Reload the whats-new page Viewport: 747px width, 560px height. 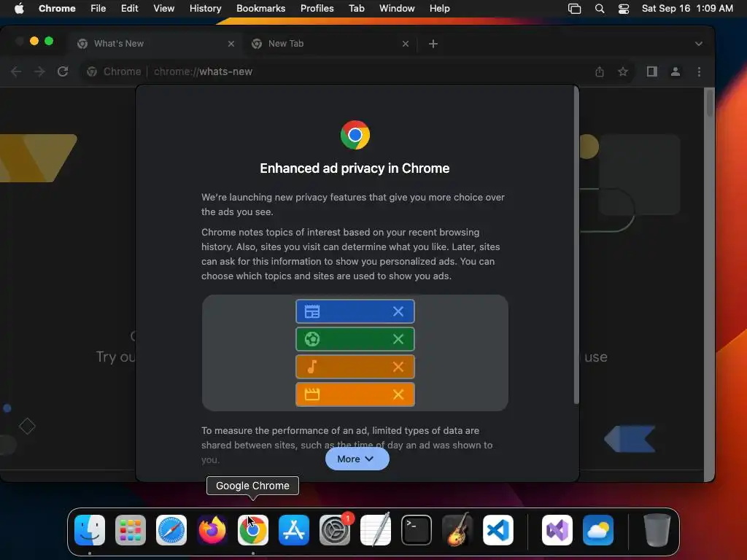[x=63, y=71]
